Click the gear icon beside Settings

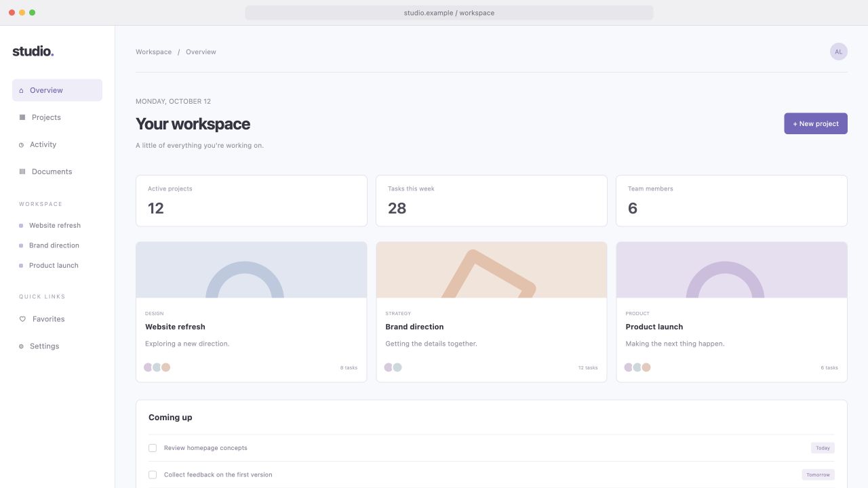click(22, 346)
